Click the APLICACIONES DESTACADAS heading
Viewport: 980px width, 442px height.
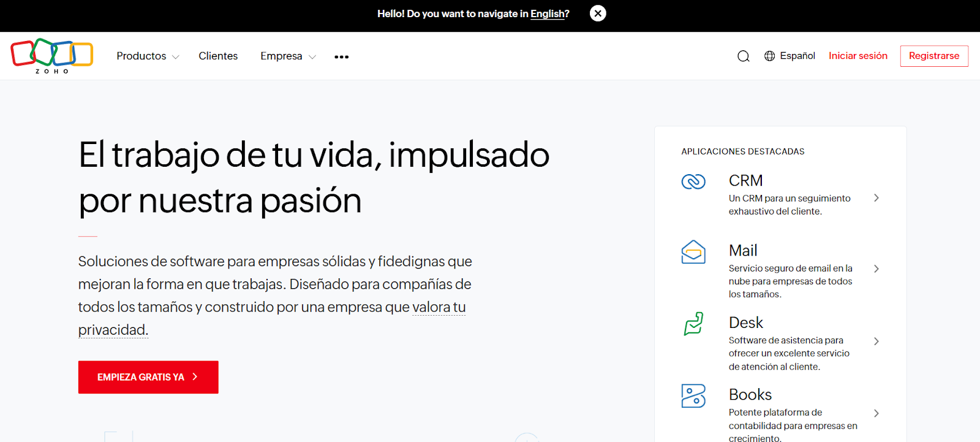[743, 151]
